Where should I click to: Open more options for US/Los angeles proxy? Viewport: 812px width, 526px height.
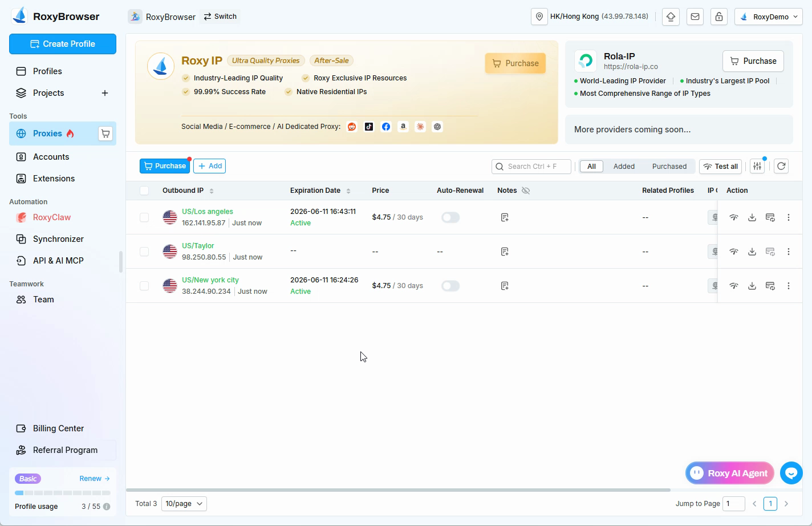pyautogui.click(x=789, y=217)
